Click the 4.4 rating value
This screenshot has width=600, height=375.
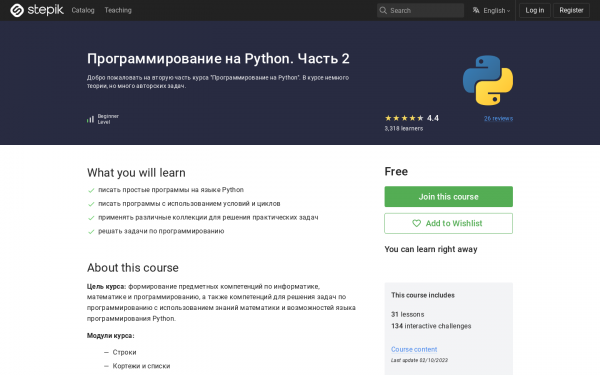[x=433, y=118]
